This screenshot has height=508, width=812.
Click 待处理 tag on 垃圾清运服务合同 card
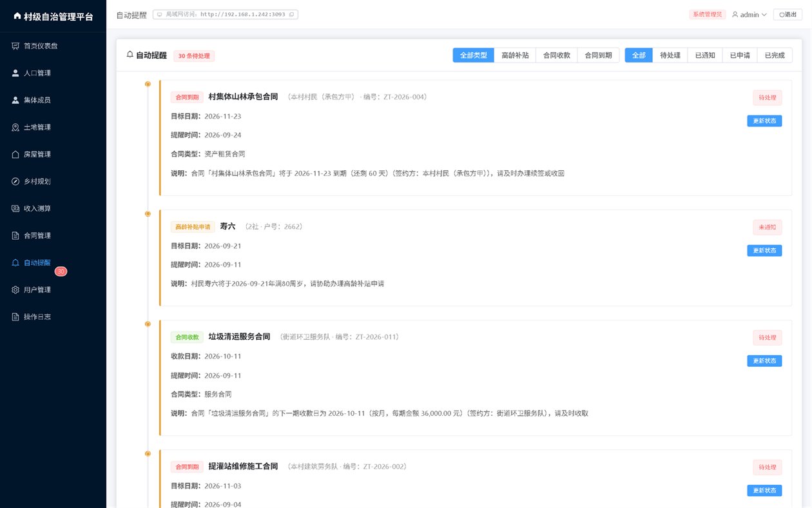[768, 337]
